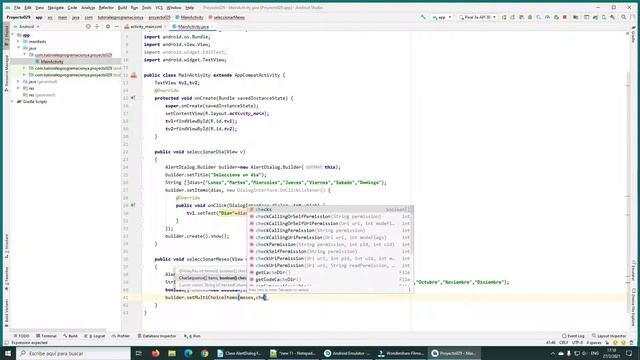
Task: Click the Windows Start button
Action: 8,353
